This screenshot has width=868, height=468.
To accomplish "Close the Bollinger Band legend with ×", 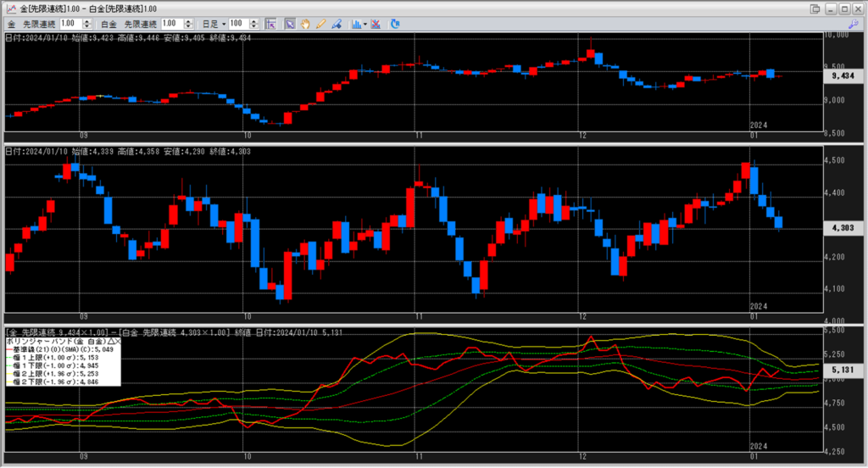I will [x=117, y=341].
